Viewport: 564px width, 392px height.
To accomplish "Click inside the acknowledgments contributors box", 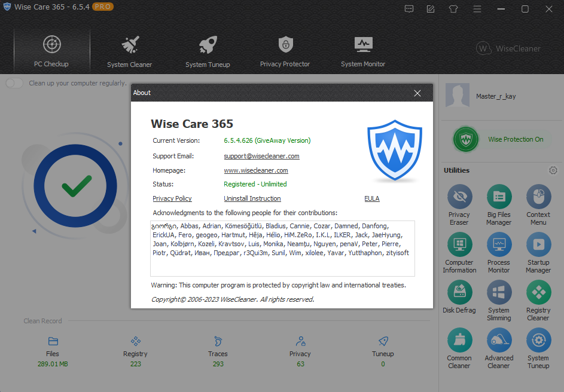I will coord(282,249).
